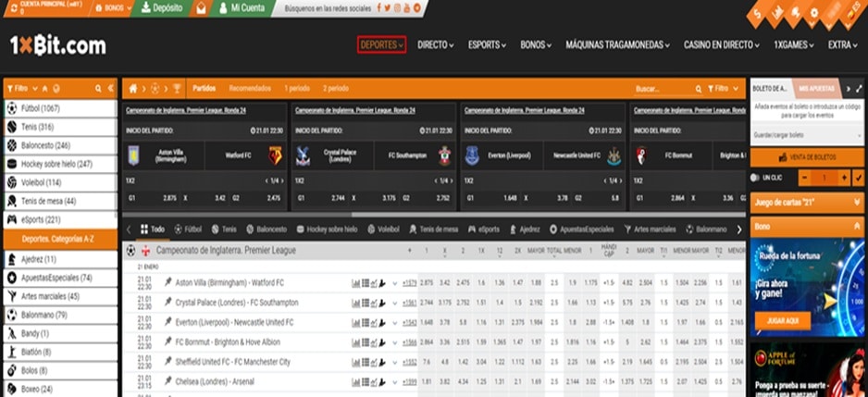Open the 1xBit.com logo link
The height and width of the screenshot is (397, 868).
coord(57,46)
